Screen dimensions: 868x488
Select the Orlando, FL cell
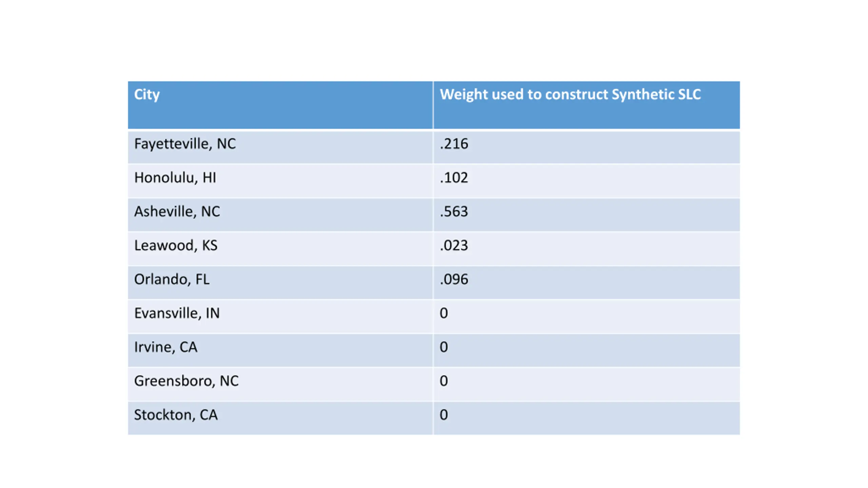(280, 283)
